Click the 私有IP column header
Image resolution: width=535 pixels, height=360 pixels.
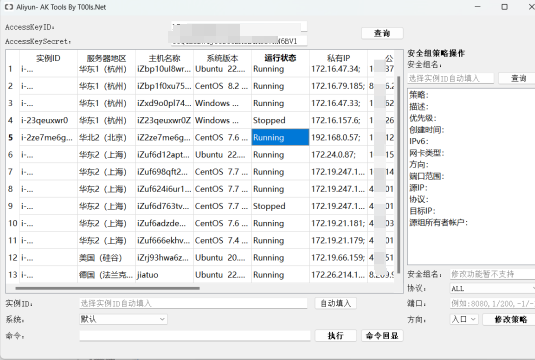click(x=338, y=58)
